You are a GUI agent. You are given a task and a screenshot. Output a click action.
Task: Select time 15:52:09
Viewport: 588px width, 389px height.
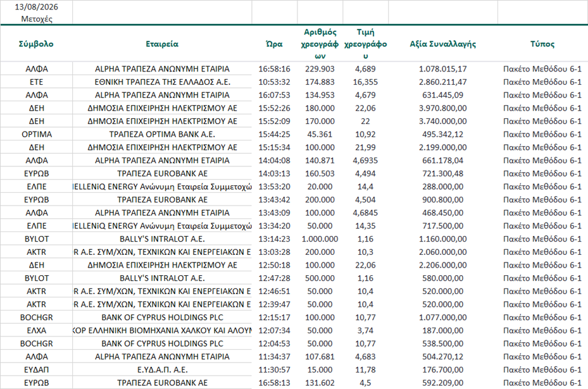click(x=275, y=121)
